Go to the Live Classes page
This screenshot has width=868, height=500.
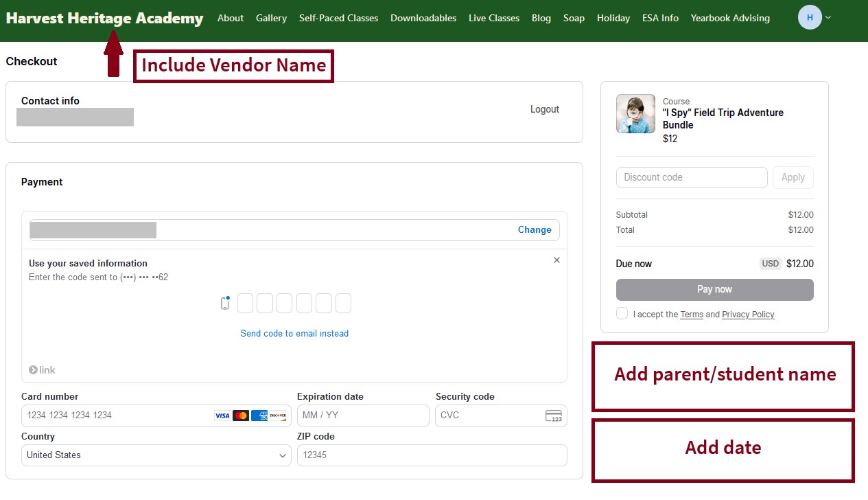click(493, 18)
